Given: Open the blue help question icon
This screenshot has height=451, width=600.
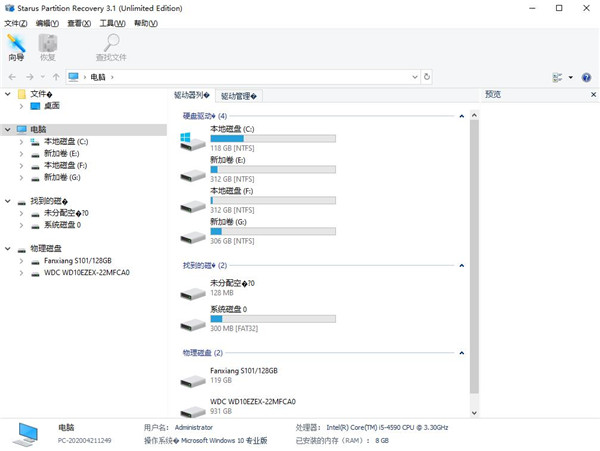Looking at the screenshot, I should (586, 77).
